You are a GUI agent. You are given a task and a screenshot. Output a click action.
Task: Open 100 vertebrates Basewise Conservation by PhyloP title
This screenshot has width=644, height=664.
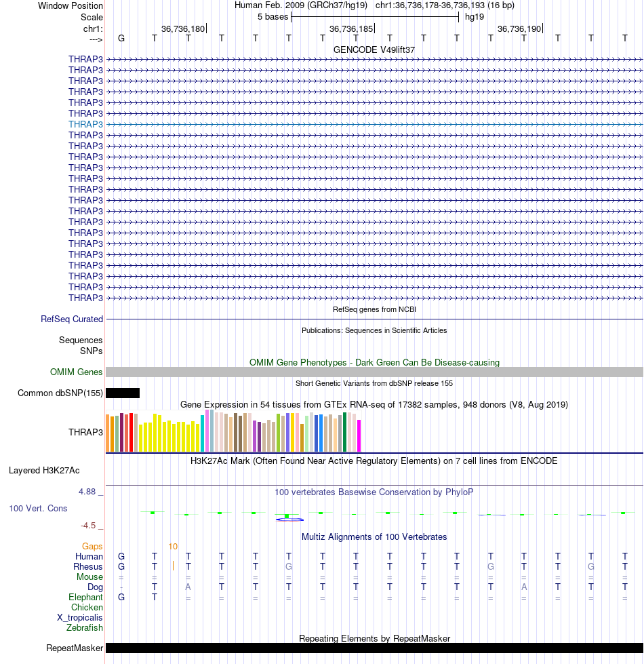coord(374,492)
